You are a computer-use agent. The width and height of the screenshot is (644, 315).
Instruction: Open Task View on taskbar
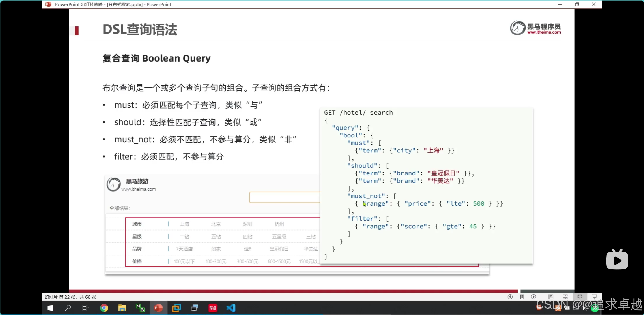[x=85, y=308]
